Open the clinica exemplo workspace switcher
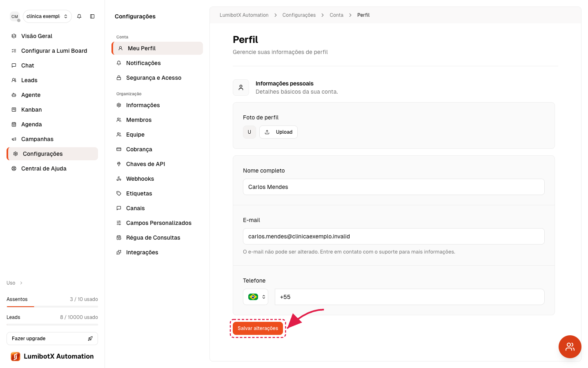Screen dimensions: 588x368 tap(47, 16)
